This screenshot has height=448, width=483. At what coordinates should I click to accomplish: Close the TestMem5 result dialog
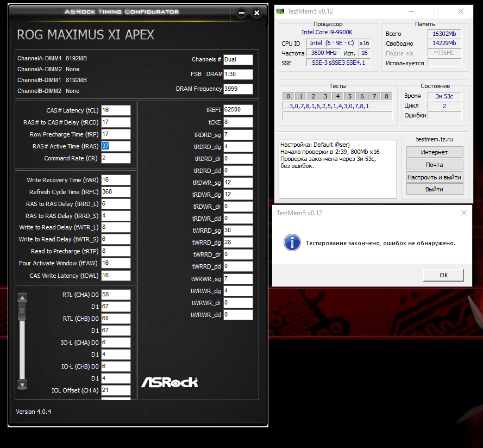coord(464,213)
